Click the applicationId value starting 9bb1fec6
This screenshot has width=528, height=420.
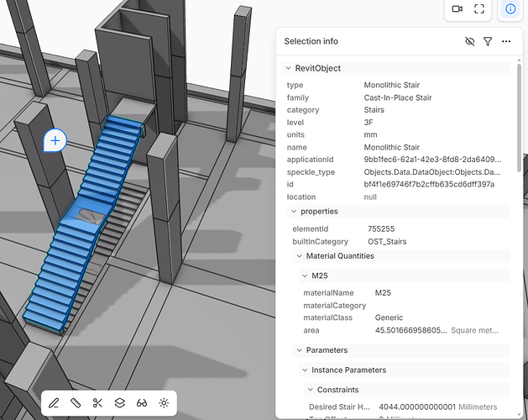(432, 160)
